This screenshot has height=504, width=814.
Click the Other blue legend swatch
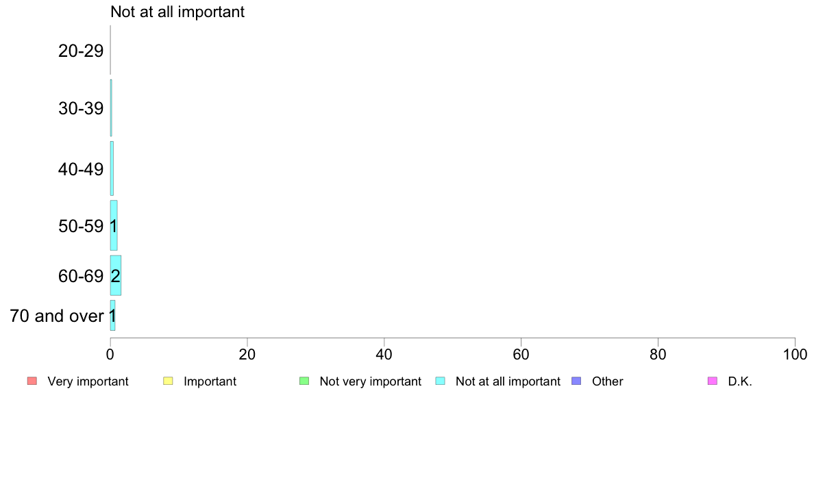coord(576,381)
